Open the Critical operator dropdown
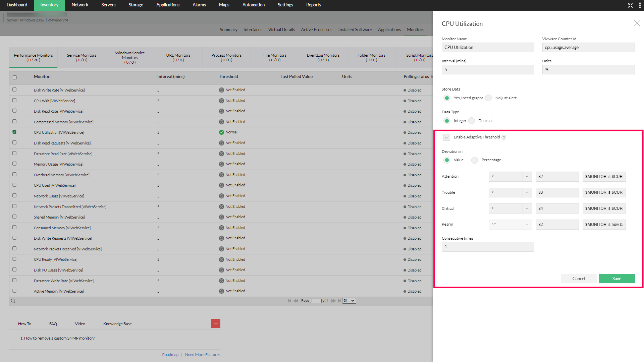 (x=510, y=208)
